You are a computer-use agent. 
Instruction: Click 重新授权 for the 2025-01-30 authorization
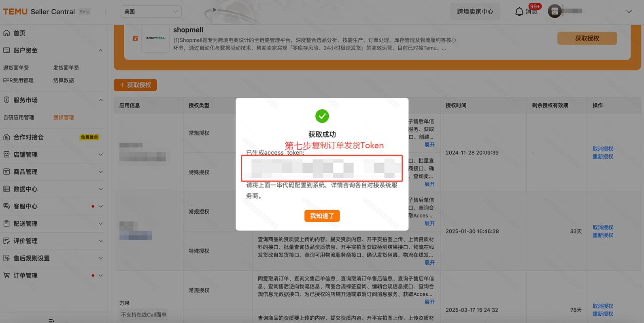click(603, 235)
